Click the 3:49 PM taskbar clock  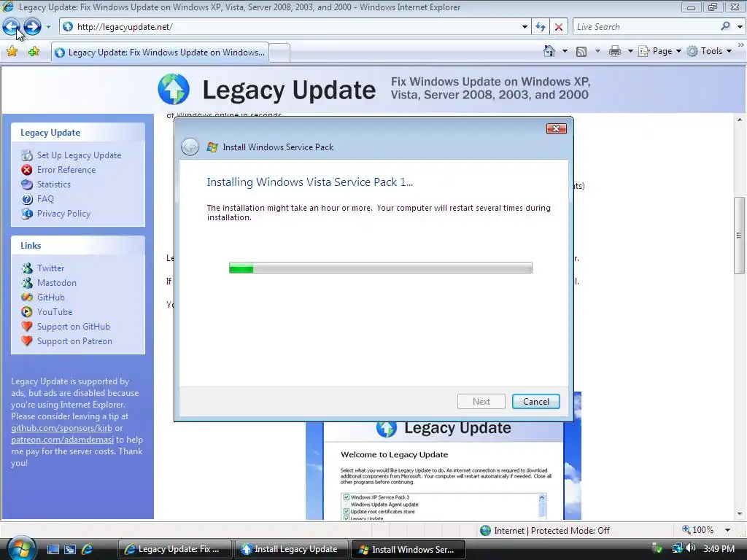click(719, 548)
